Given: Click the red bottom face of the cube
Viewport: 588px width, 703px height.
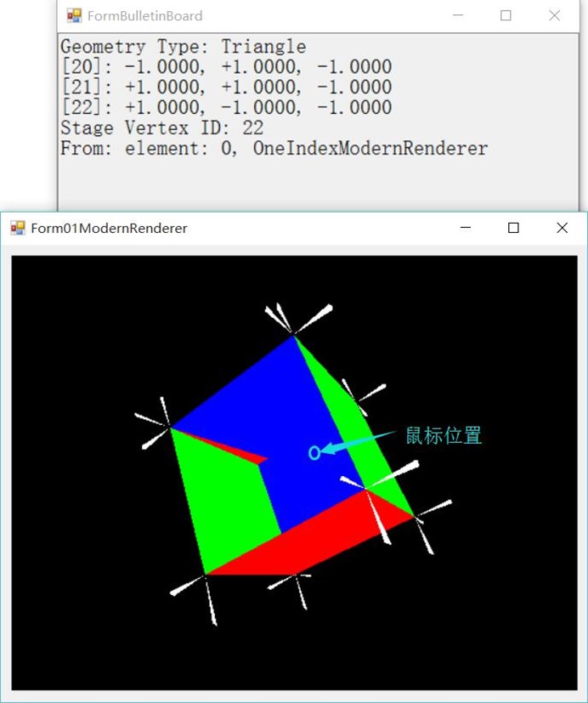Looking at the screenshot, I should [314, 538].
